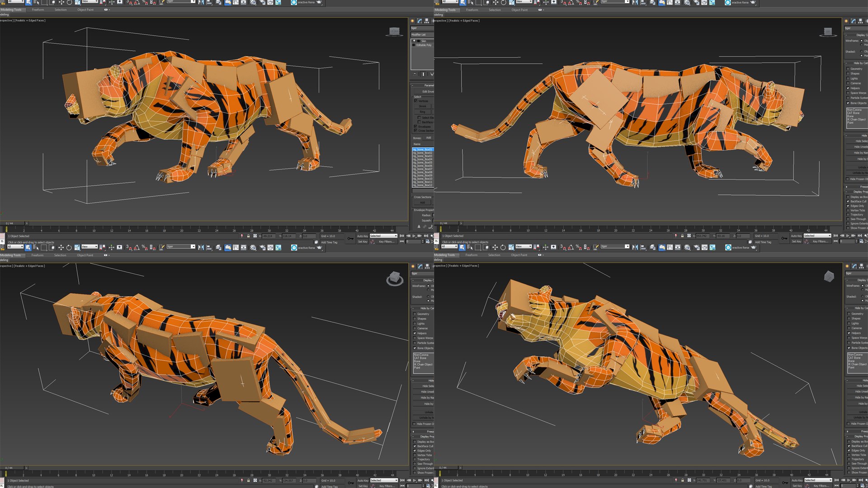Click Key Filters in the top-left status bar
Image resolution: width=868 pixels, height=488 pixels.
tap(387, 242)
